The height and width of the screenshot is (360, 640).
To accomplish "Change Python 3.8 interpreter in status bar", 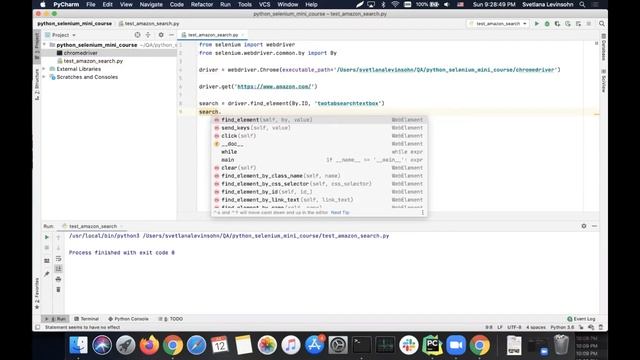I will click(562, 327).
